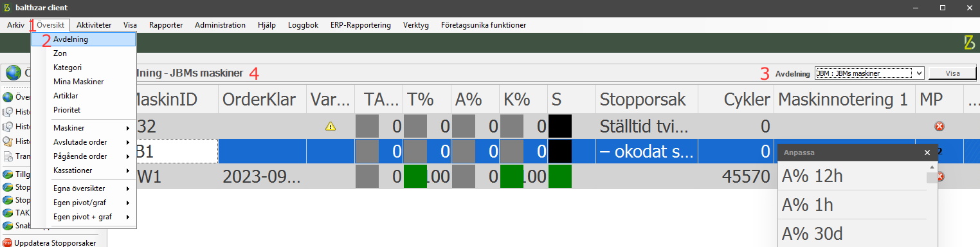Viewport: 980px width, 247px height.
Task: Click the Maskinnotering 1 column header
Action: pos(844,99)
